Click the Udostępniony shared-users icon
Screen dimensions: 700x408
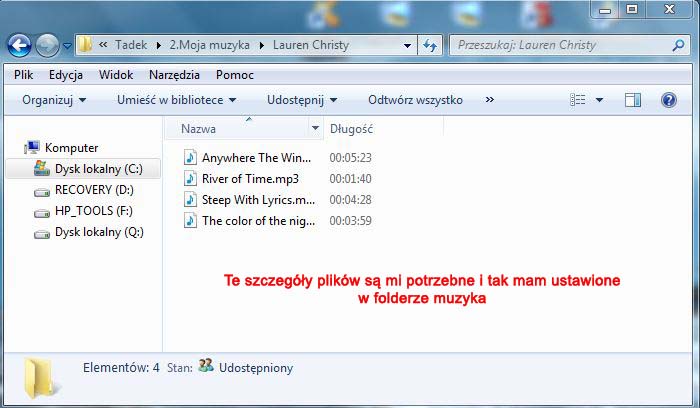coord(206,366)
